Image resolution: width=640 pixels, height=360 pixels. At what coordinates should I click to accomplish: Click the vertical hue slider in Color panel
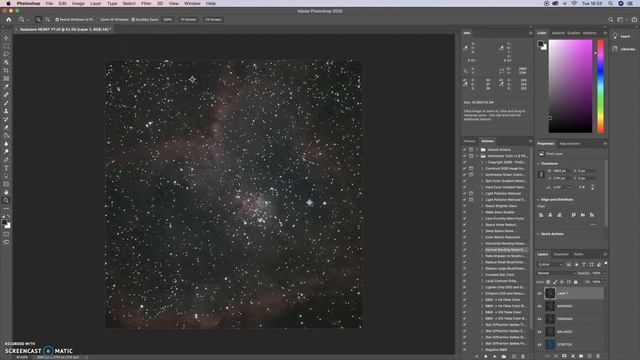(600, 86)
